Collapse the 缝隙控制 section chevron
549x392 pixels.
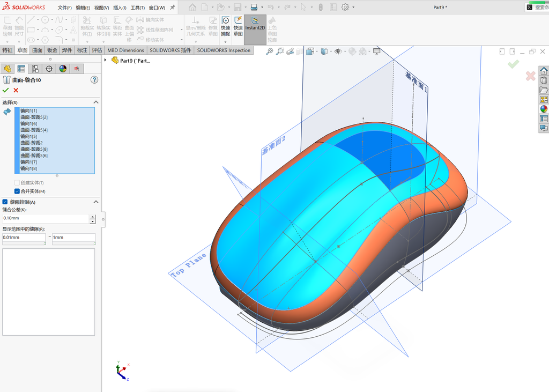click(x=96, y=202)
